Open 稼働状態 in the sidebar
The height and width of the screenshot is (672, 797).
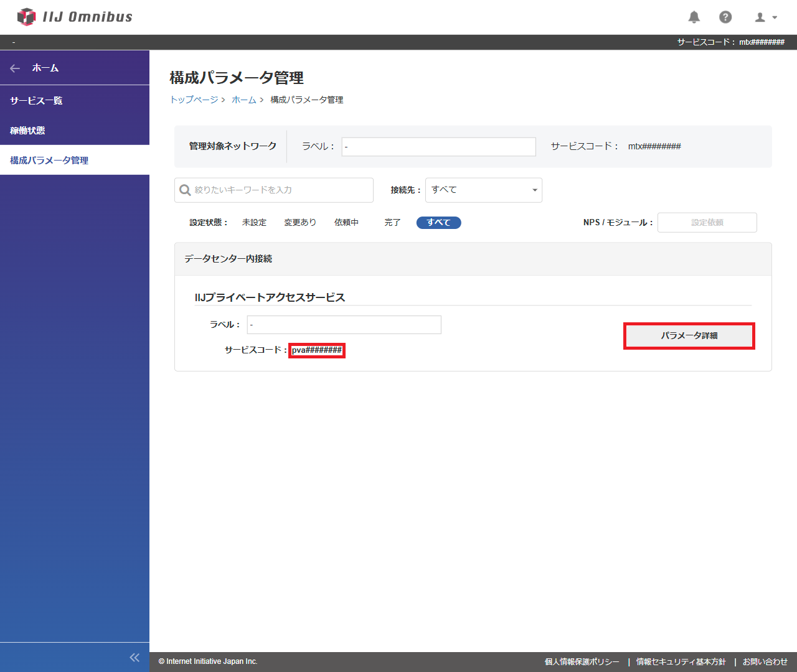point(27,131)
